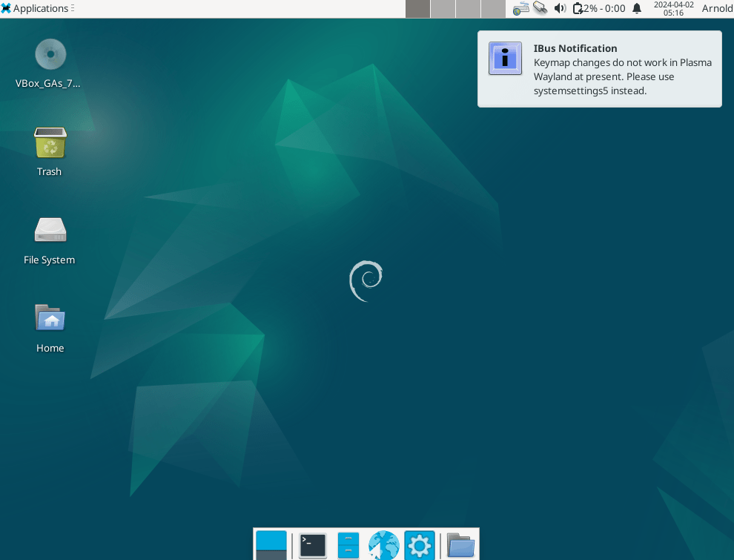Open the Trash from the desktop
Screen dimensions: 734x560
pos(49,143)
